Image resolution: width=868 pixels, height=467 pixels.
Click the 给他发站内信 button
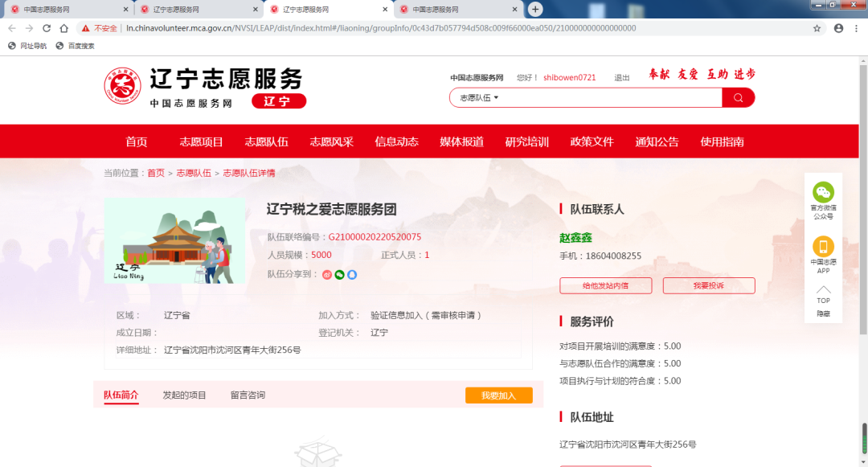click(606, 285)
